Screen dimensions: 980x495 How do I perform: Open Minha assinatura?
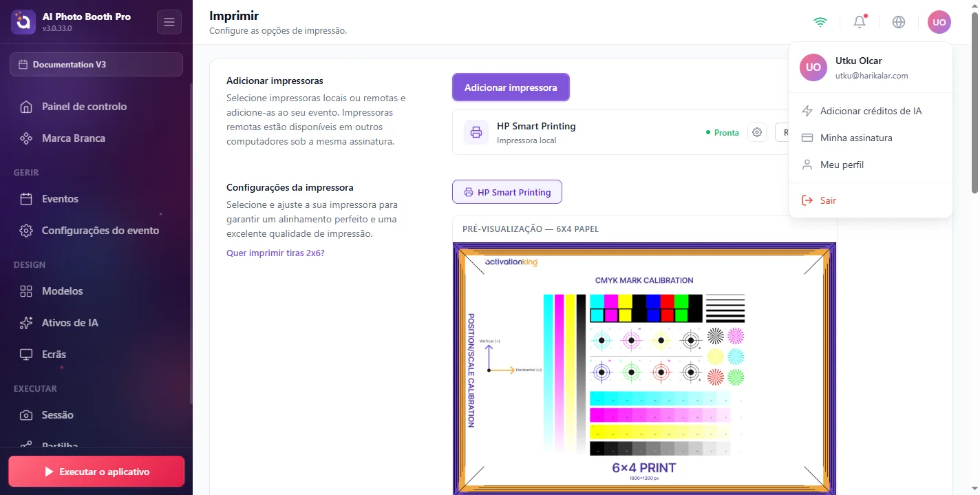point(871,138)
